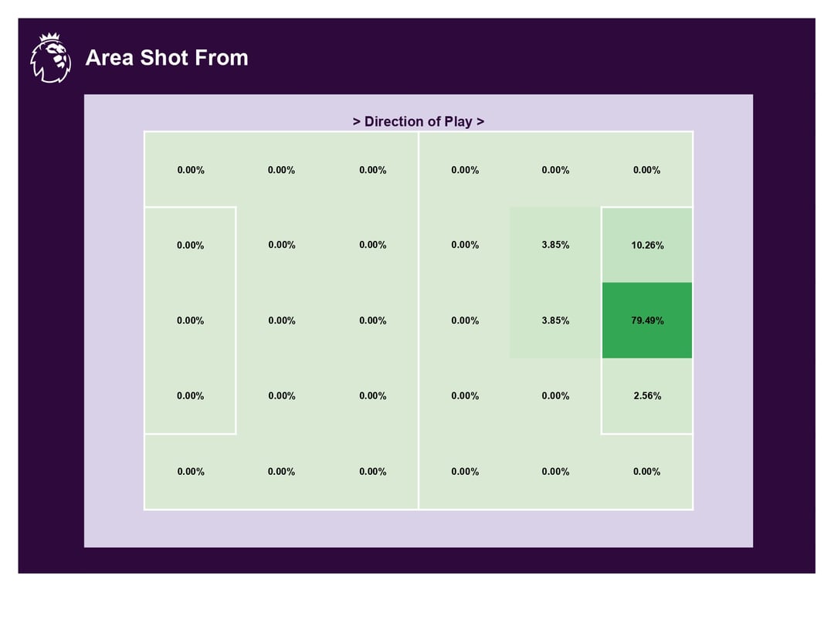Image resolution: width=834 pixels, height=644 pixels.
Task: Click the bottom-right corner 0.00% zone
Action: pos(647,471)
